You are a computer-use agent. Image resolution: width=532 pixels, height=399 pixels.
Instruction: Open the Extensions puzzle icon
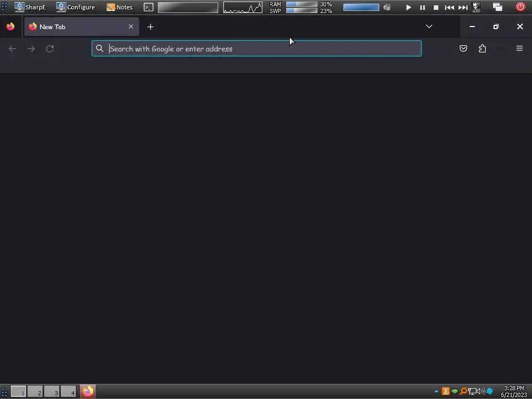[x=482, y=48]
